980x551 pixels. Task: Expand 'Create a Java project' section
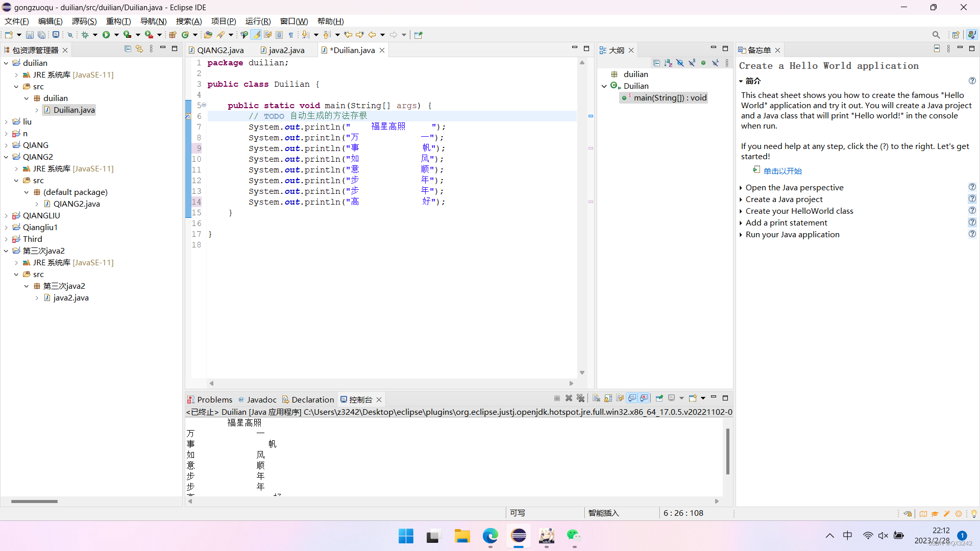tap(783, 199)
